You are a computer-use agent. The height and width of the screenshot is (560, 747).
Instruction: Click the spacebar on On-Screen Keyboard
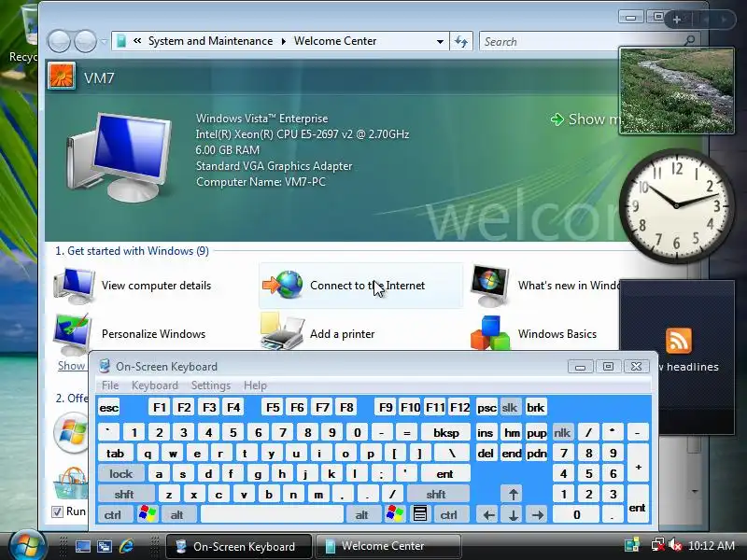(x=272, y=515)
